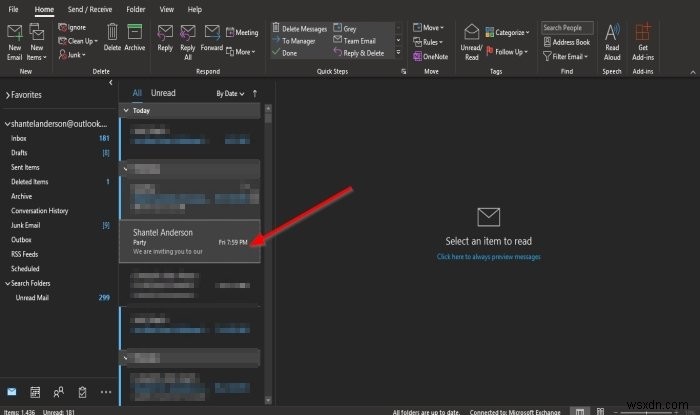Open the Filter Email dropdown

565,56
